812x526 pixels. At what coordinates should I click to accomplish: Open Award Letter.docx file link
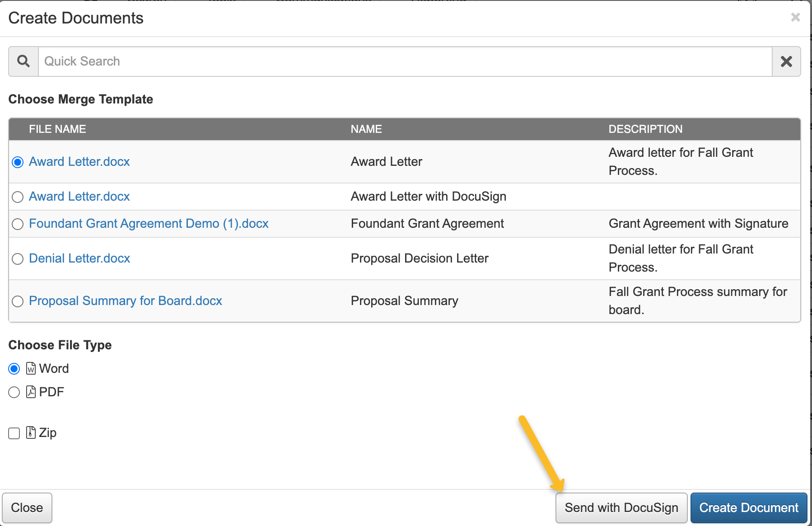(x=79, y=161)
